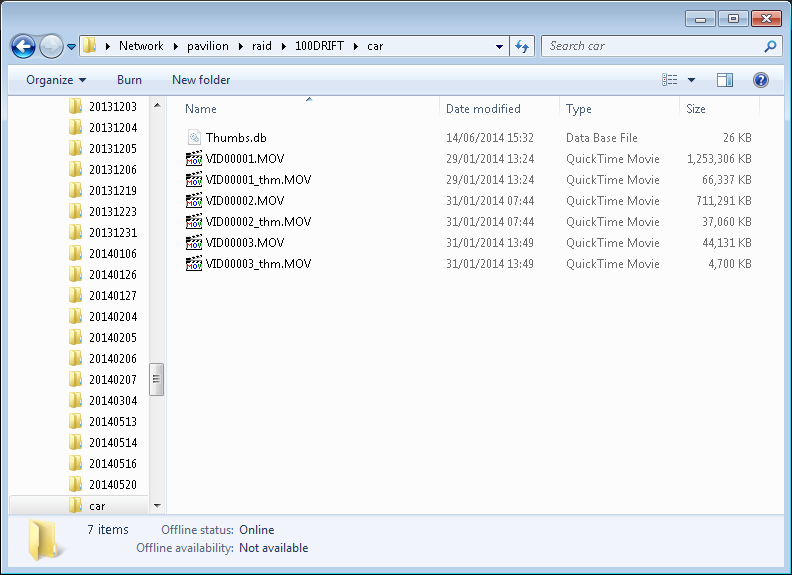The width and height of the screenshot is (792, 575).
Task: Open folder 20140304 in the tree
Action: pyautogui.click(x=113, y=400)
